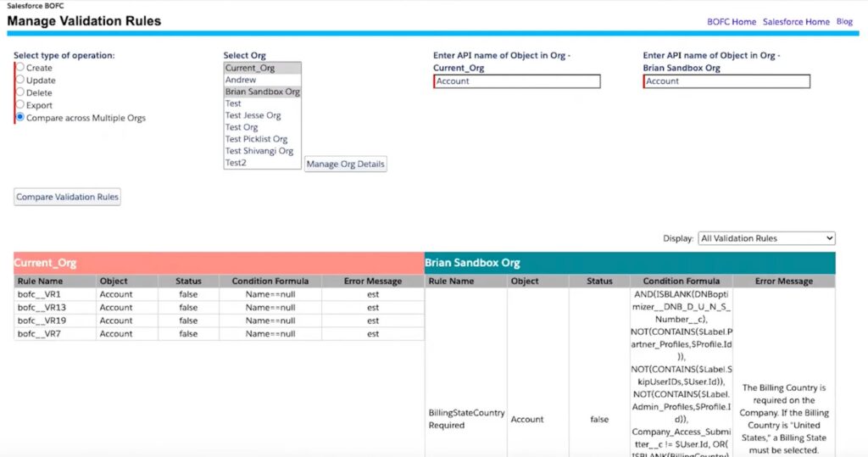Image resolution: width=868 pixels, height=457 pixels.
Task: Click the AND(ISBLANK(DNBoptimizer condition formula cell
Action: tap(682, 372)
